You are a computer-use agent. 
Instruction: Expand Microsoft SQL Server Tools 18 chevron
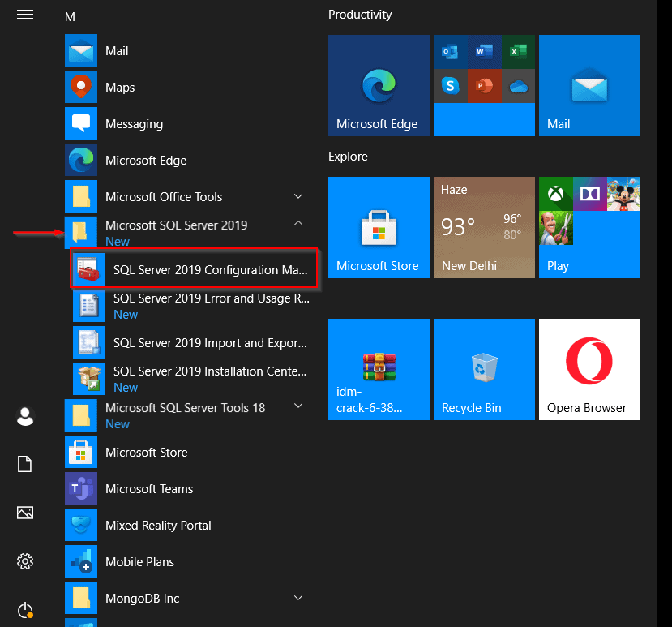pos(298,406)
